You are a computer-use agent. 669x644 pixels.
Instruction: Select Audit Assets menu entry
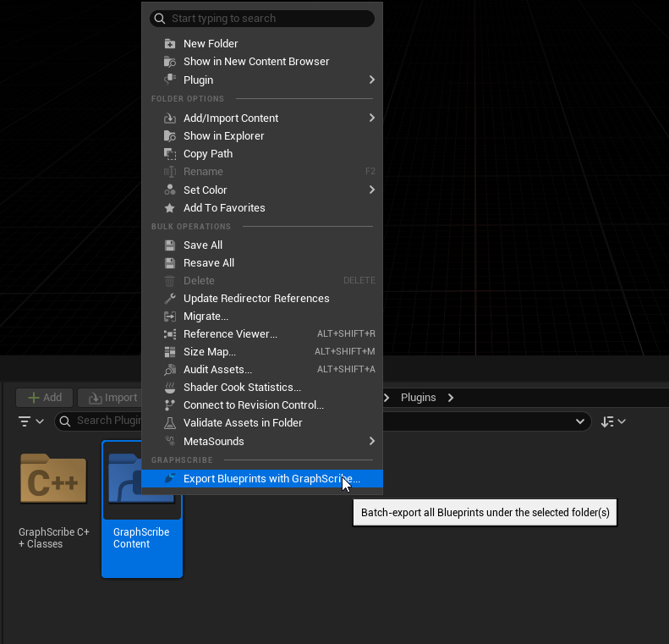pos(262,370)
